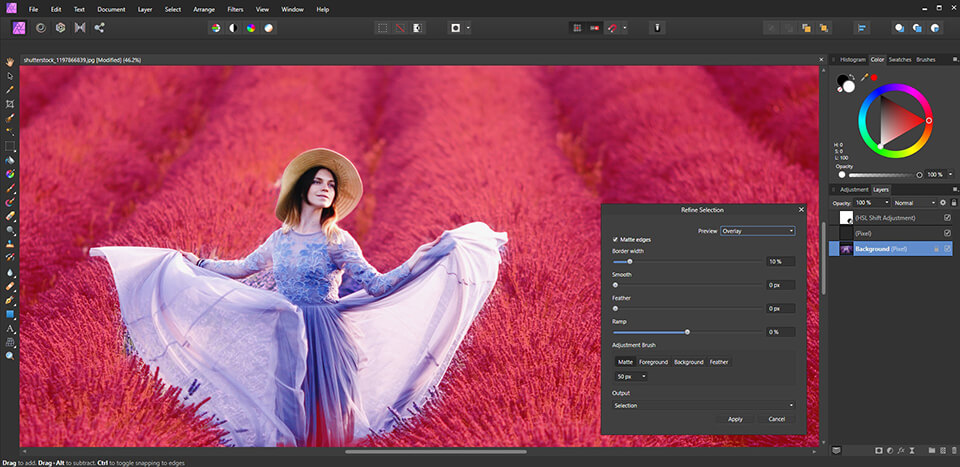Screen dimensions: 960x467
Task: Apply Auto Contrast half-circle icon
Action: point(233,28)
